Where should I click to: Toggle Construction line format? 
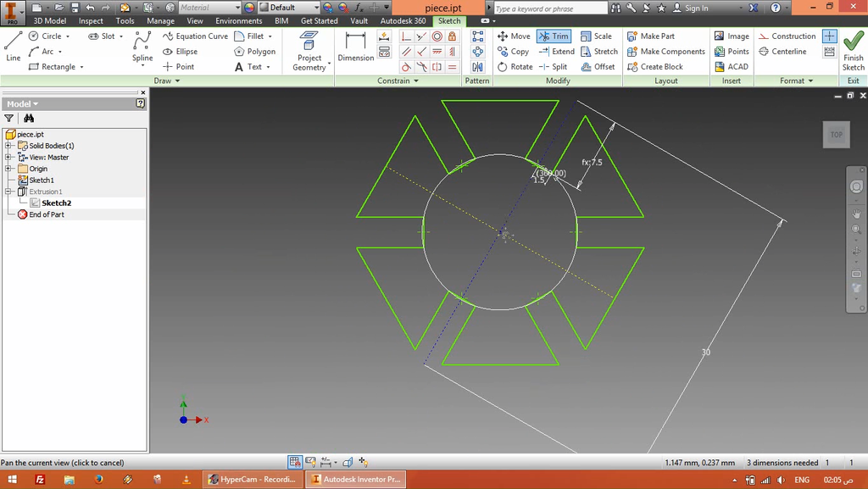pyautogui.click(x=787, y=36)
